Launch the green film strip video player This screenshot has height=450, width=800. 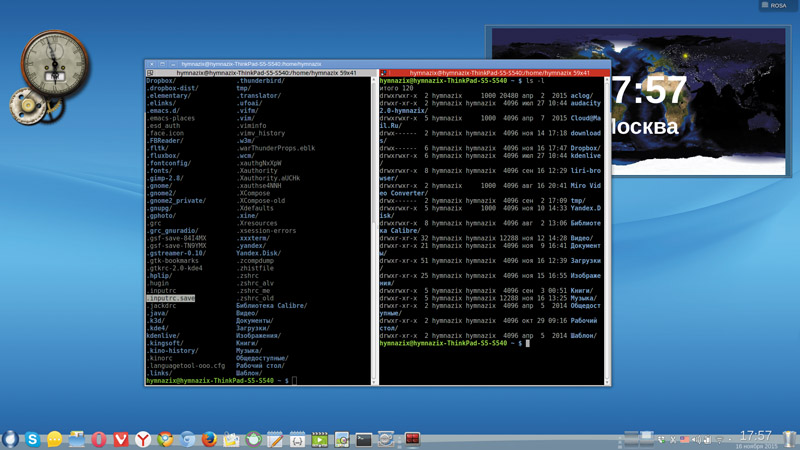click(320, 439)
